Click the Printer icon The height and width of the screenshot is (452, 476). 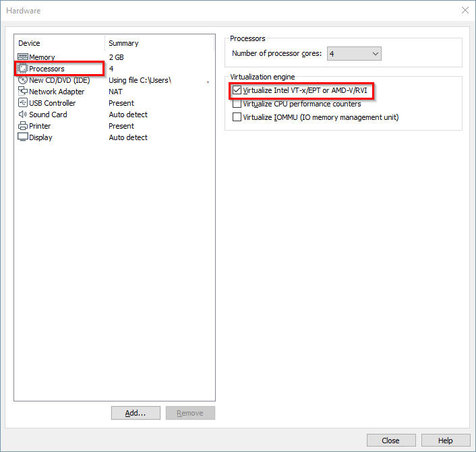point(23,125)
